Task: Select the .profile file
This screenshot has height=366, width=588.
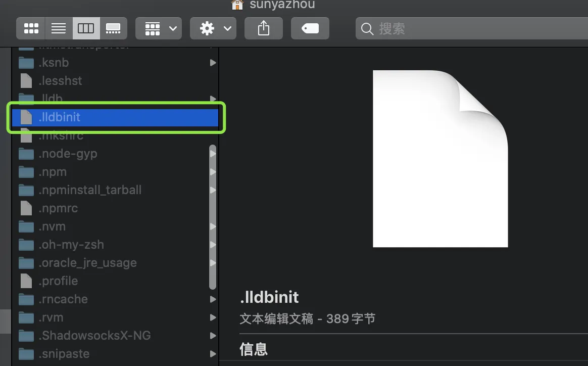Action: [x=58, y=281]
